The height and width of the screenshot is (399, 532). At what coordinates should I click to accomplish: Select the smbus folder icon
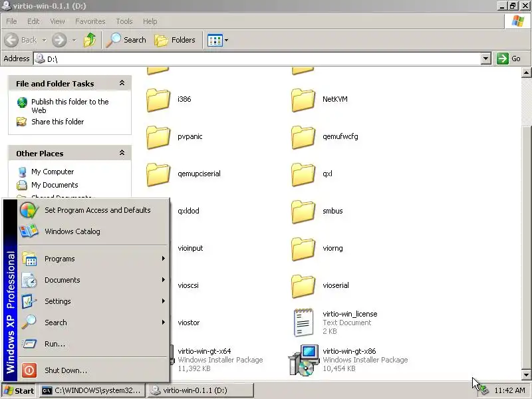(303, 211)
